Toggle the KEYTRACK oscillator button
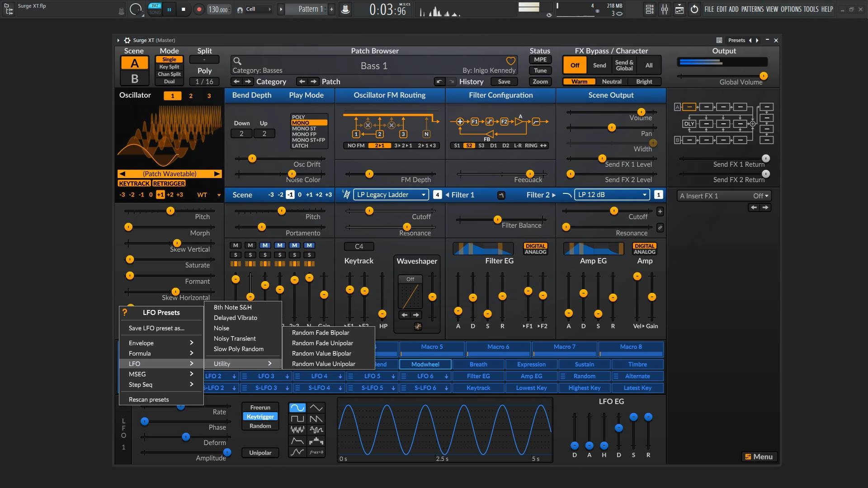Image resolution: width=868 pixels, height=488 pixels. pos(134,183)
